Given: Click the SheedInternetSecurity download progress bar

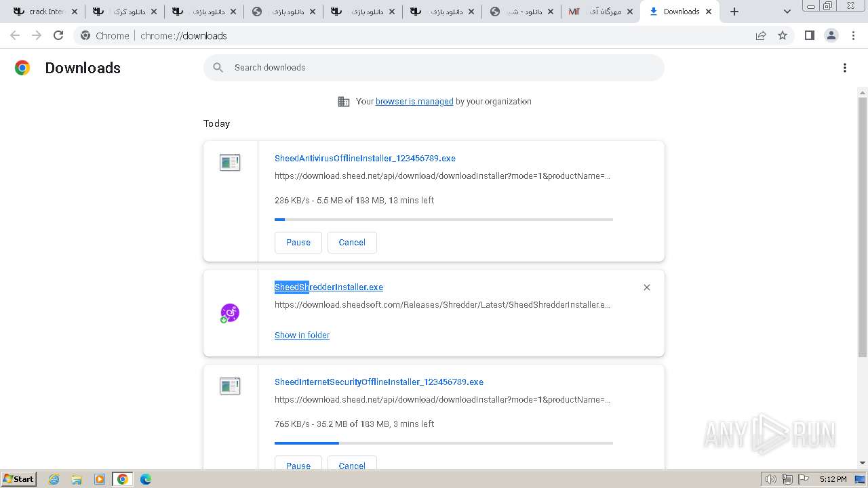Looking at the screenshot, I should tap(443, 443).
